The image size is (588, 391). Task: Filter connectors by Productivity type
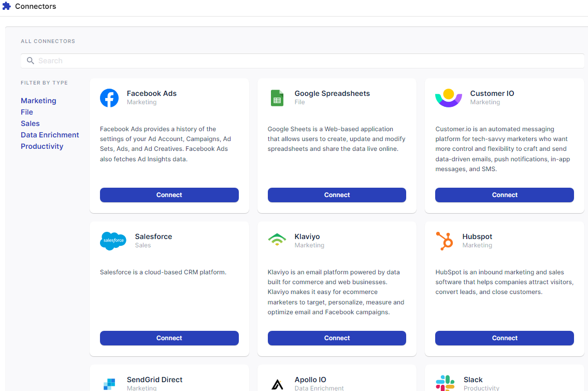[42, 146]
